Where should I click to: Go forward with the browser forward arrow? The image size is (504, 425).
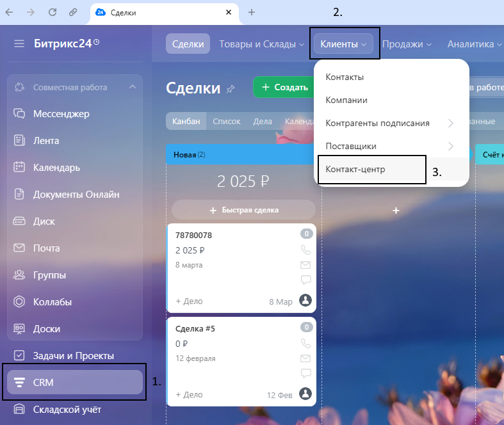point(31,12)
